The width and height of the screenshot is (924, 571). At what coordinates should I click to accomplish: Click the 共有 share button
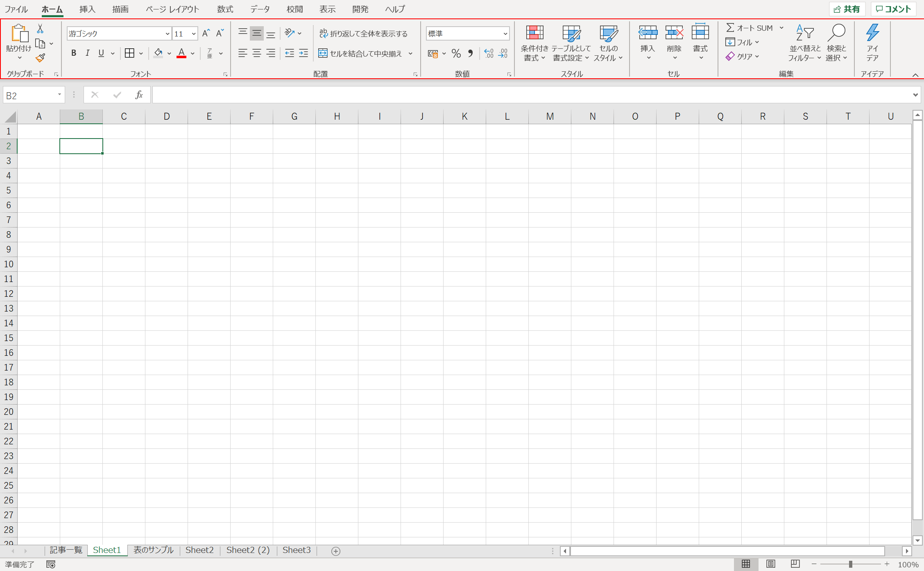tap(847, 9)
